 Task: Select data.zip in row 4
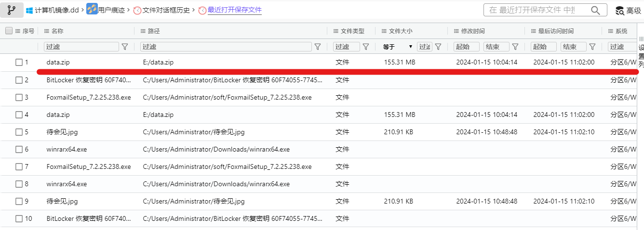(x=58, y=115)
